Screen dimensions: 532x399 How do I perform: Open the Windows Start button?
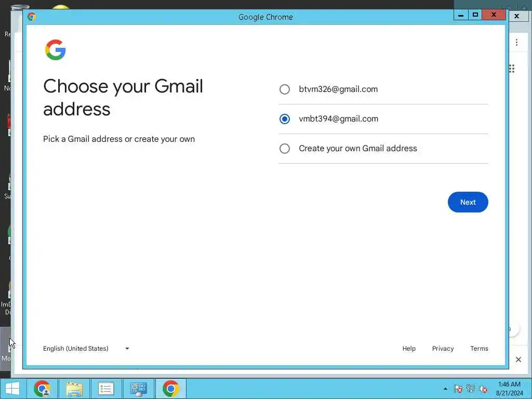[x=12, y=389]
